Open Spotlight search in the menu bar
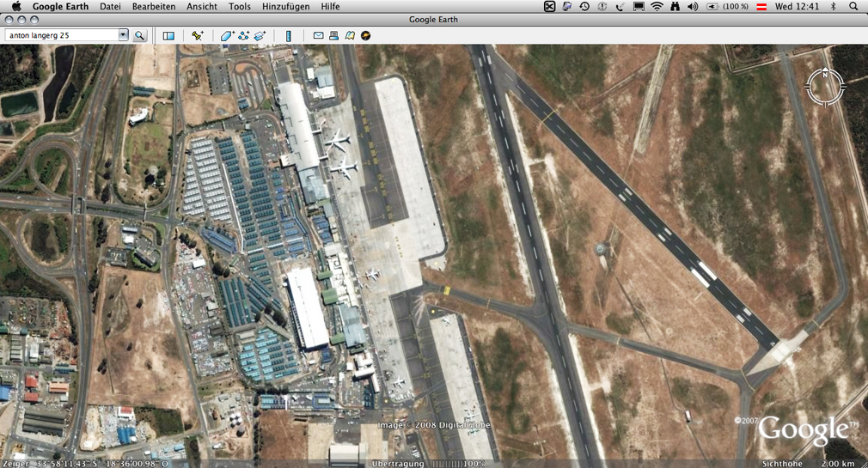The height and width of the screenshot is (468, 868). point(853,6)
